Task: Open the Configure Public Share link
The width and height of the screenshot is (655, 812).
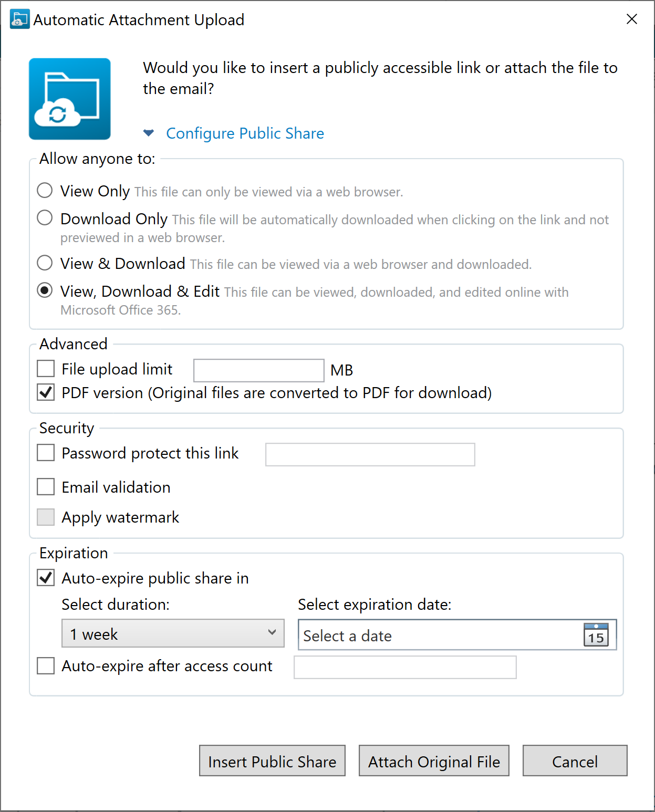Action: (245, 133)
